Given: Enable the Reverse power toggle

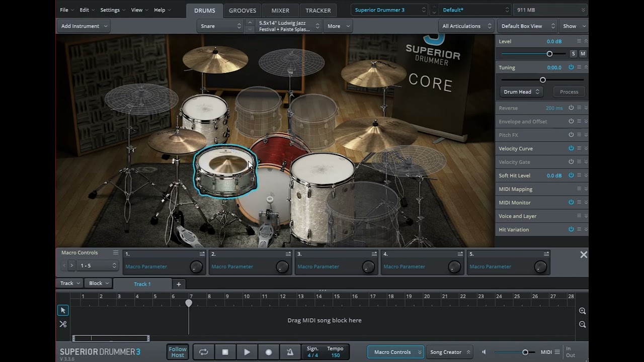Looking at the screenshot, I should 571,108.
